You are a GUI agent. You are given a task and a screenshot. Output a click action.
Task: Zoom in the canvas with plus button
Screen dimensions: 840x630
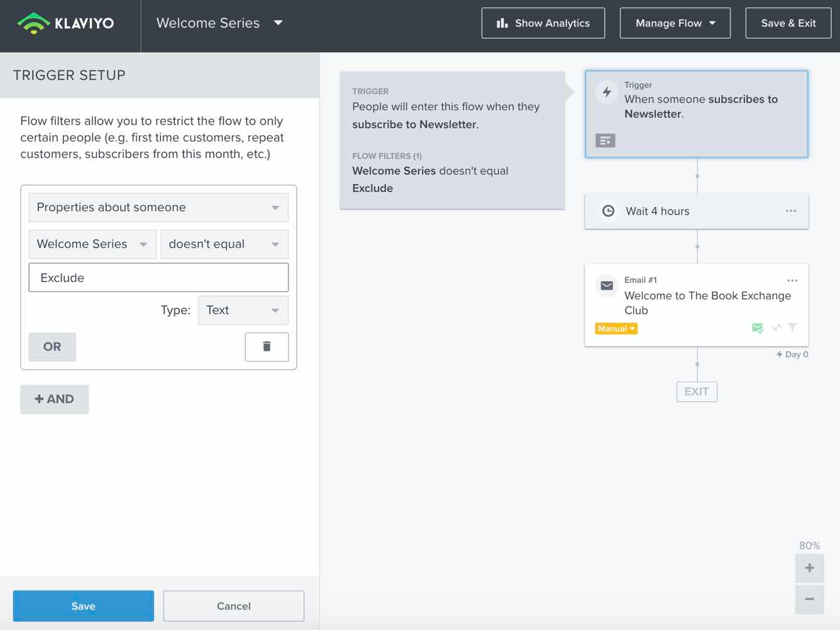tap(810, 568)
